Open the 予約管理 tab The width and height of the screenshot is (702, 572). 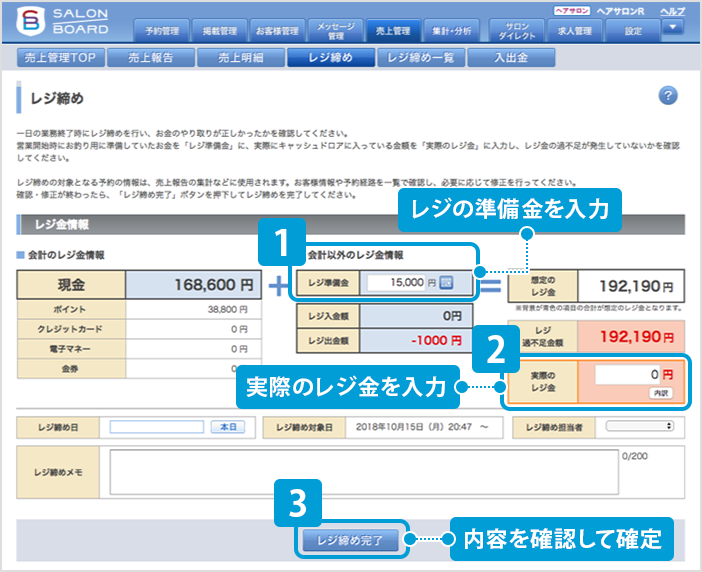(162, 31)
